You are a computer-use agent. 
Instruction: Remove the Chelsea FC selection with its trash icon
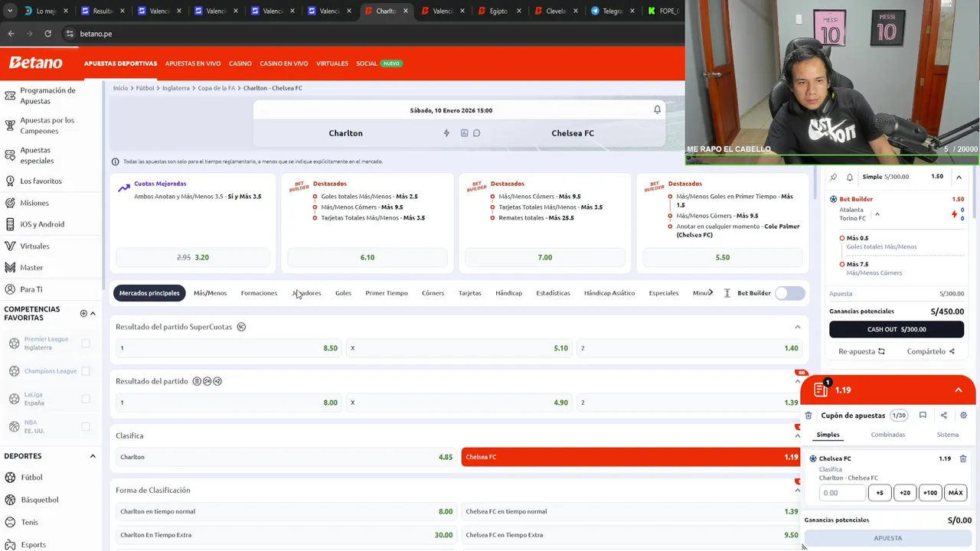[x=963, y=458]
